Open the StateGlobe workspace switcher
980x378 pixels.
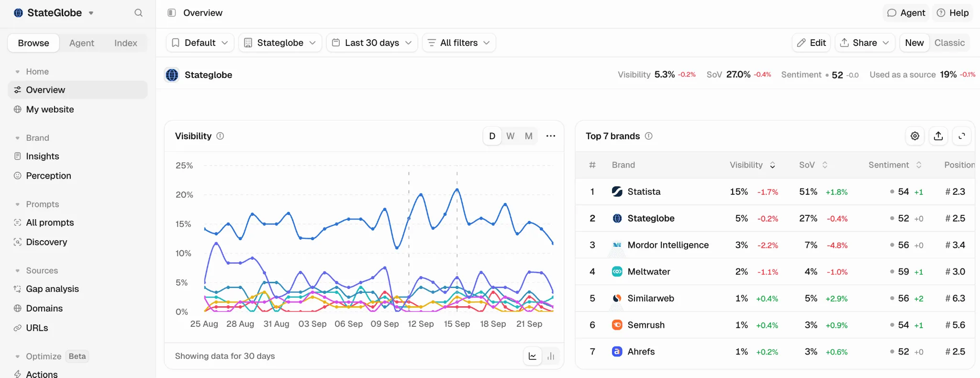click(54, 13)
